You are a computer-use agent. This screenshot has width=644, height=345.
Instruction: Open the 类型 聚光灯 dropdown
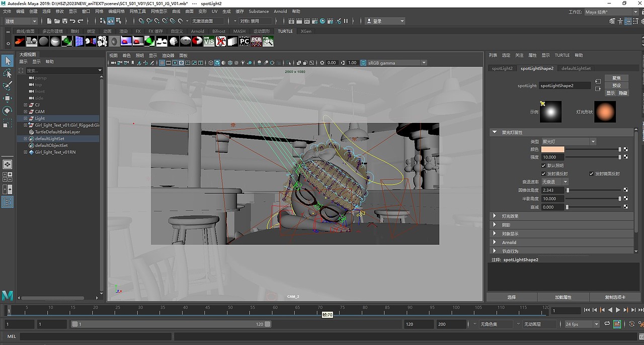click(x=569, y=142)
